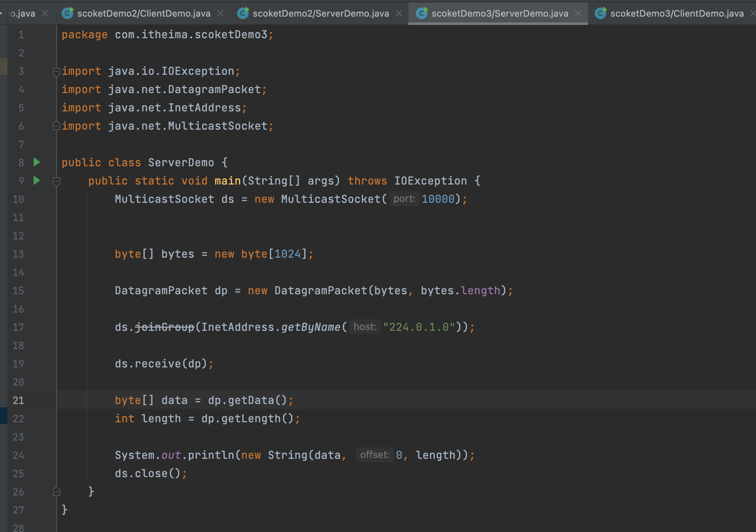Click import java.io.IOException line
This screenshot has height=532, width=756.
click(x=151, y=71)
